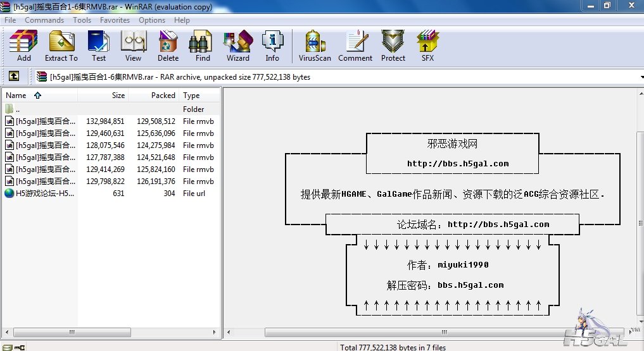Expand the archive path dropdown arrow
644x351 pixels.
click(641, 77)
